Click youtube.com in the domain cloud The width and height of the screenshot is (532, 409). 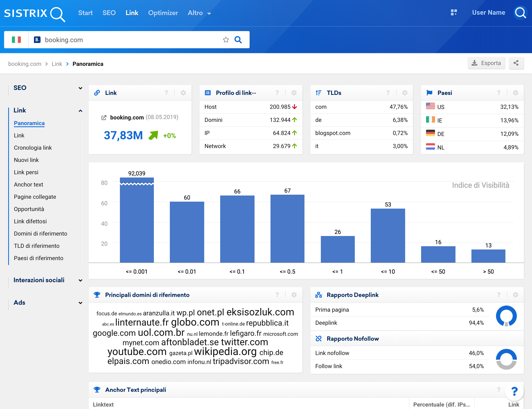(x=137, y=352)
